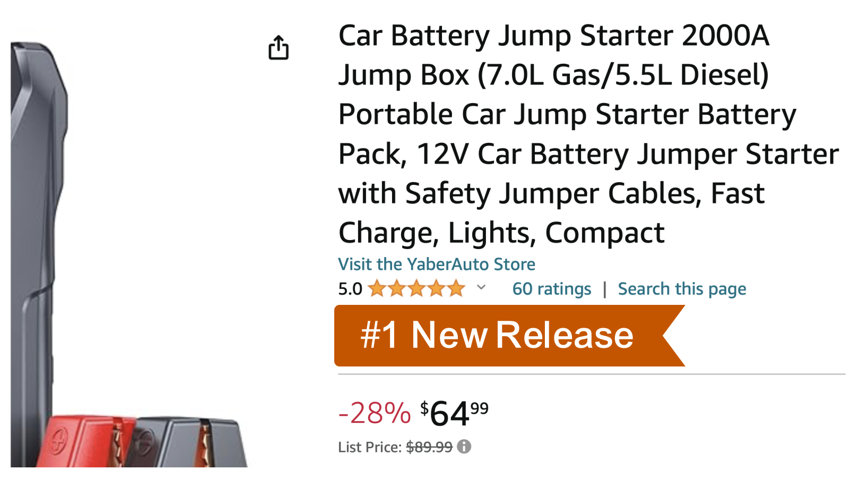Open the 60 ratings link
868x478 pixels.
[551, 288]
